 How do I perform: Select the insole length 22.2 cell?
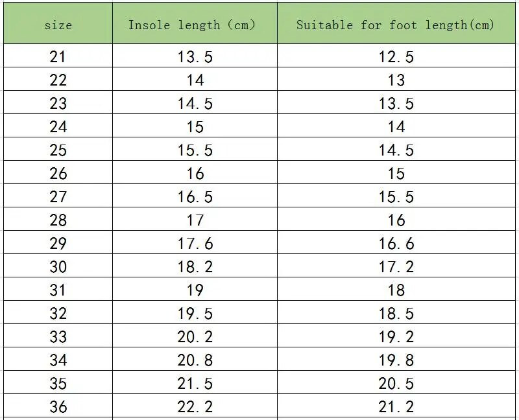pyautogui.click(x=195, y=407)
